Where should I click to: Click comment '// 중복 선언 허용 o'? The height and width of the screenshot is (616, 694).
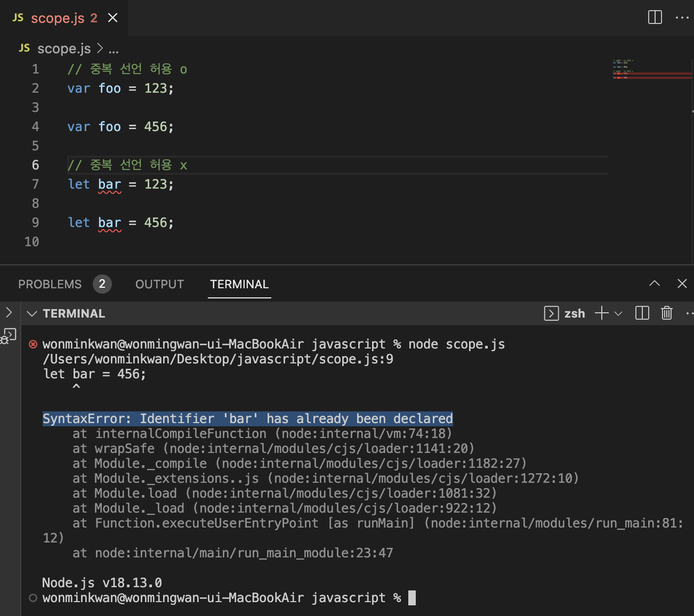click(x=127, y=69)
